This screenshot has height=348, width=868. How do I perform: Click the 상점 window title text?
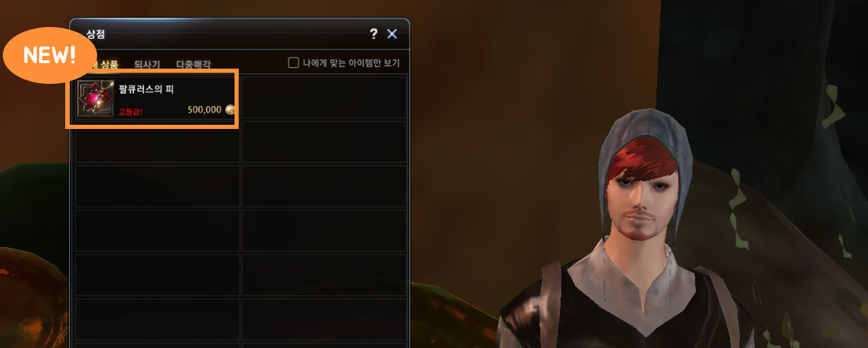click(x=96, y=34)
